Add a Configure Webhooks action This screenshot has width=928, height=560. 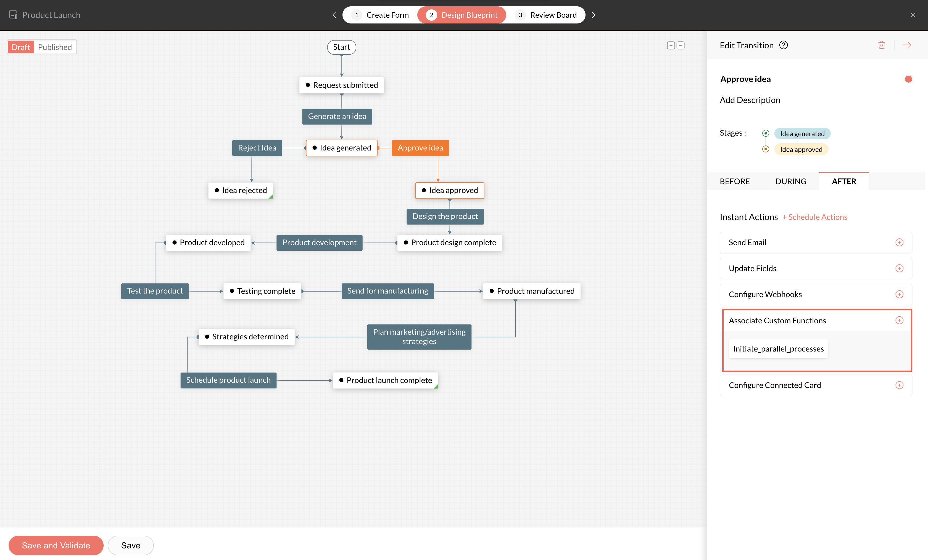pos(899,295)
